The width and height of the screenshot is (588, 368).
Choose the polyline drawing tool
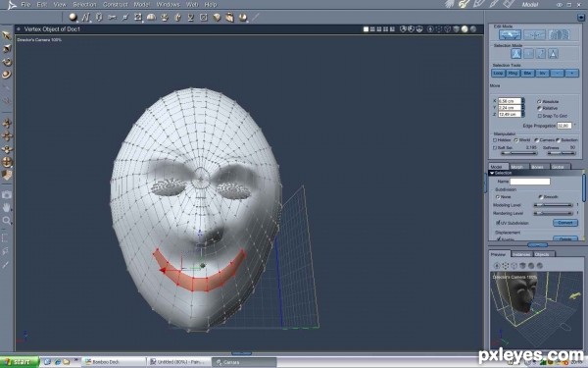(x=86, y=18)
